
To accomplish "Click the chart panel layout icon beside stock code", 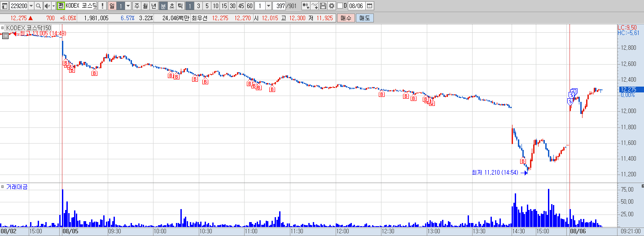I will pos(4,6).
